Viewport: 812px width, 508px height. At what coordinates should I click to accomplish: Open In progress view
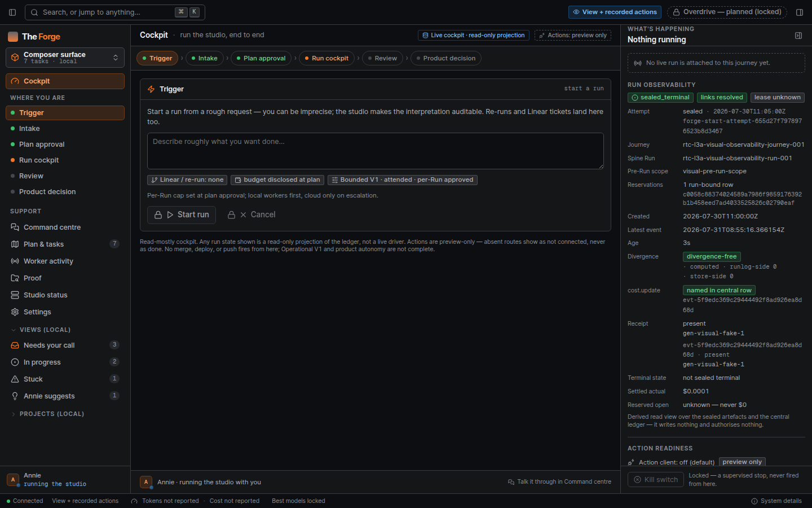65,362
